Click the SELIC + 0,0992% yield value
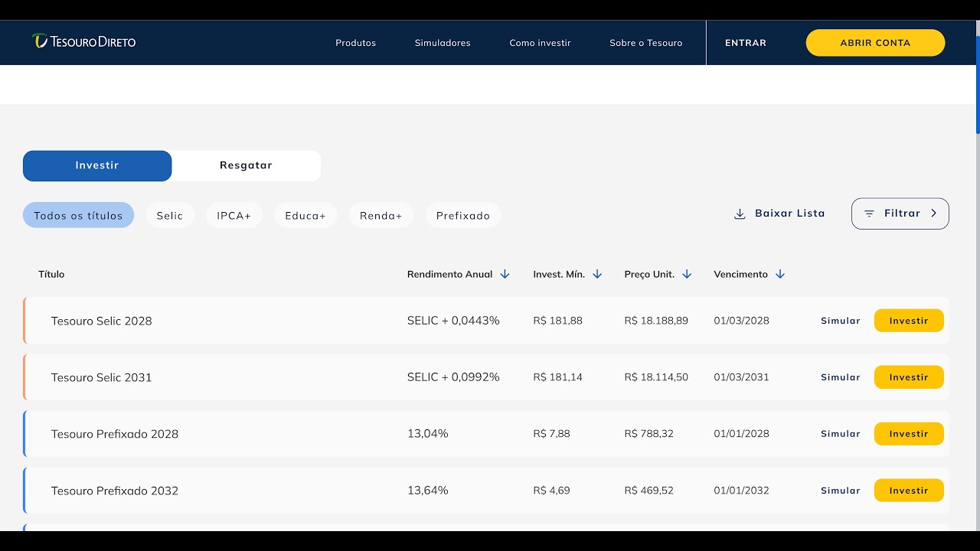Viewport: 980px width, 551px height. [453, 377]
